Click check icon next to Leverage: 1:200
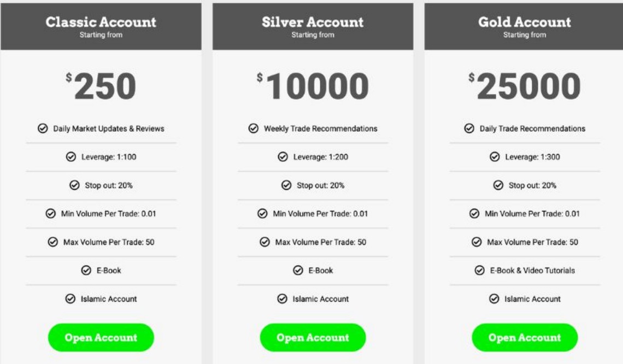The width and height of the screenshot is (623, 364). coord(283,157)
